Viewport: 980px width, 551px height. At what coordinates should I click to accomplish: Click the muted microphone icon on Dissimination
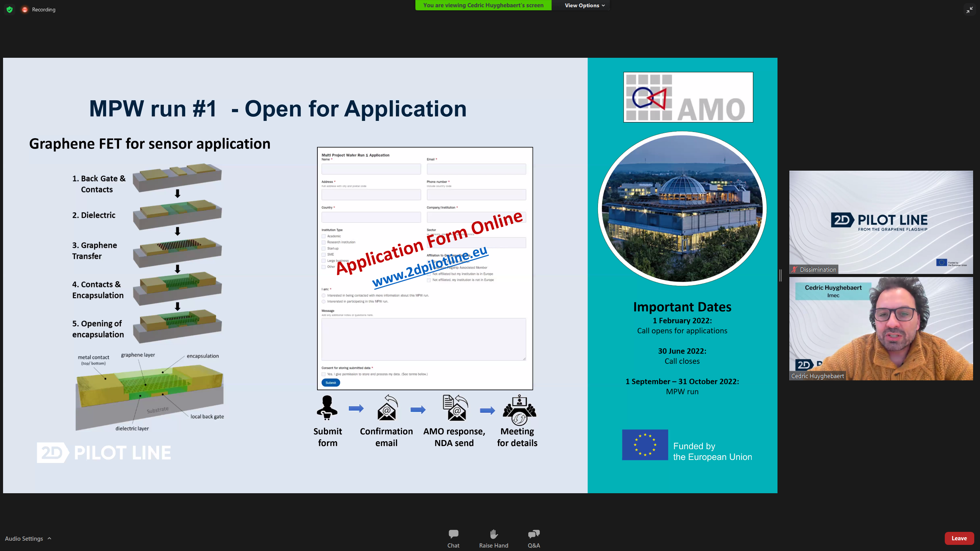point(795,269)
